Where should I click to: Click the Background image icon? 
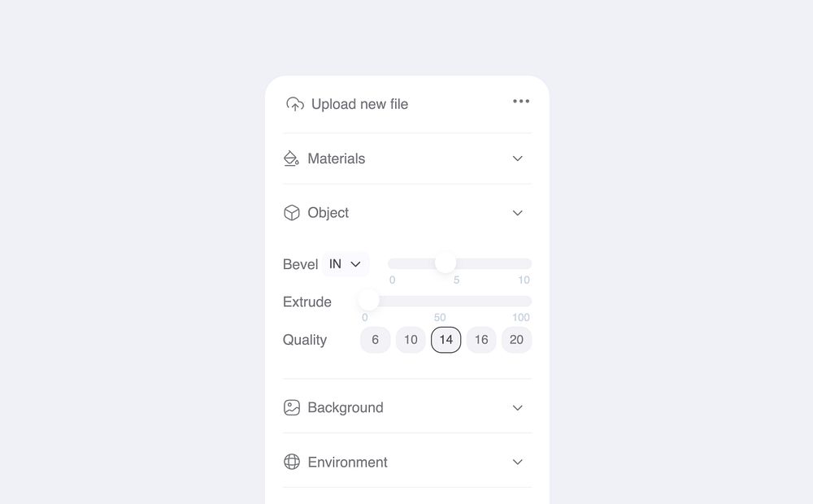[x=291, y=408]
